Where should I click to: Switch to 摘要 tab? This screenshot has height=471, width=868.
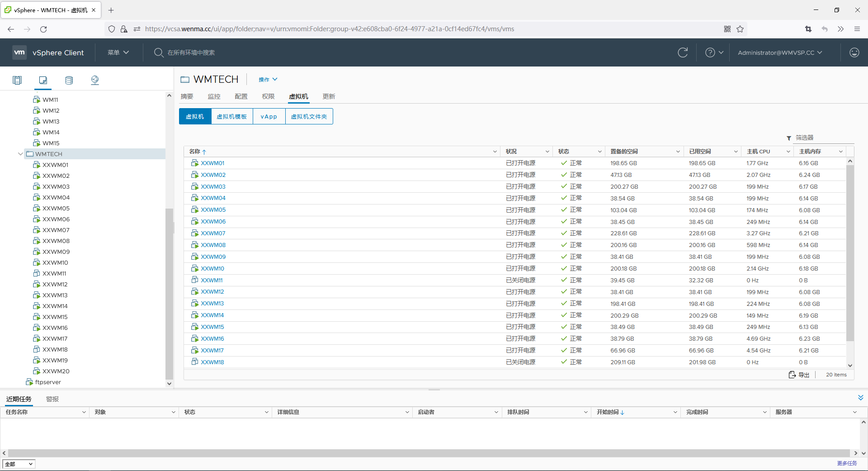[x=187, y=96]
